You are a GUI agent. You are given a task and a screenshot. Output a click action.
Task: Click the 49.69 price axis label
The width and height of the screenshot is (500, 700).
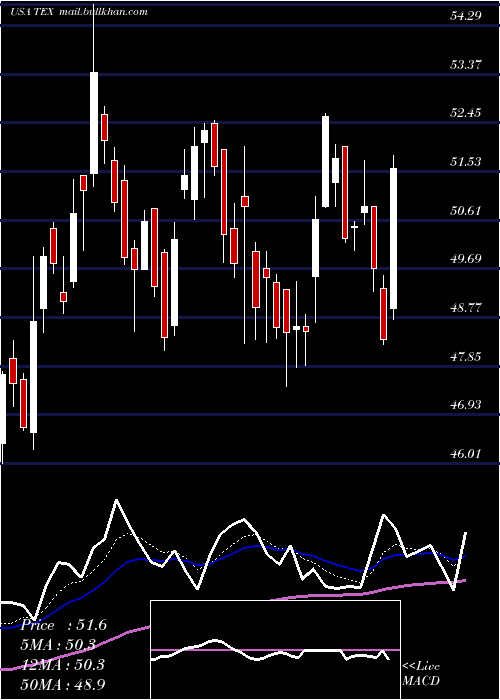point(465,258)
